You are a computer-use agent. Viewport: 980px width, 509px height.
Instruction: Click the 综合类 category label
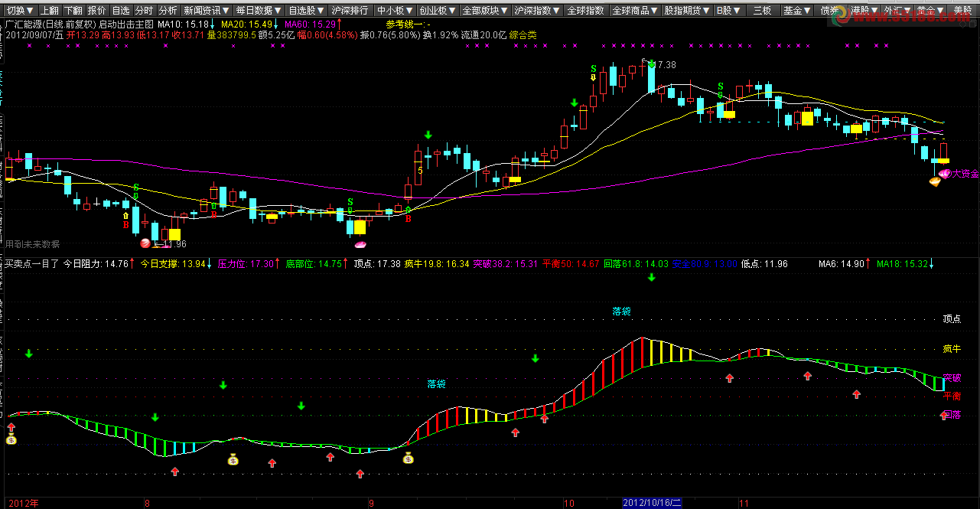click(523, 34)
